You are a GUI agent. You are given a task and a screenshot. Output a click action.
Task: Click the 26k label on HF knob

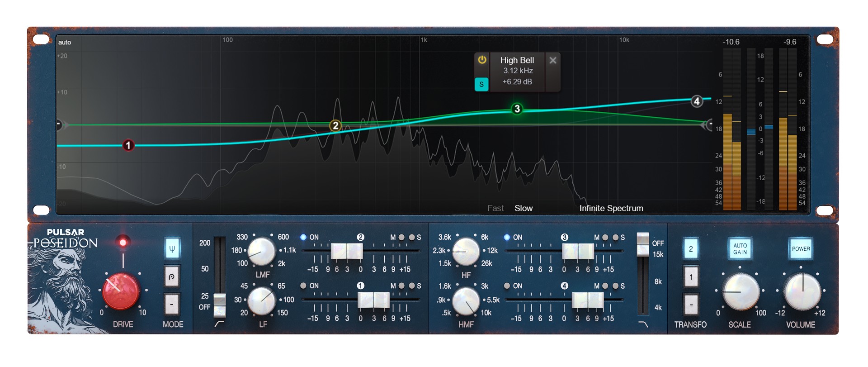pos(487,263)
